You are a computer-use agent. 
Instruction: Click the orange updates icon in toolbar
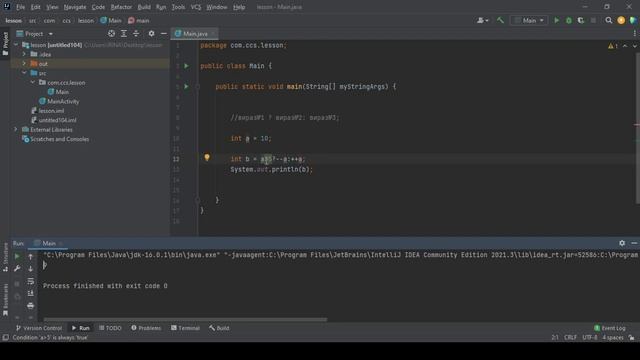621,20
